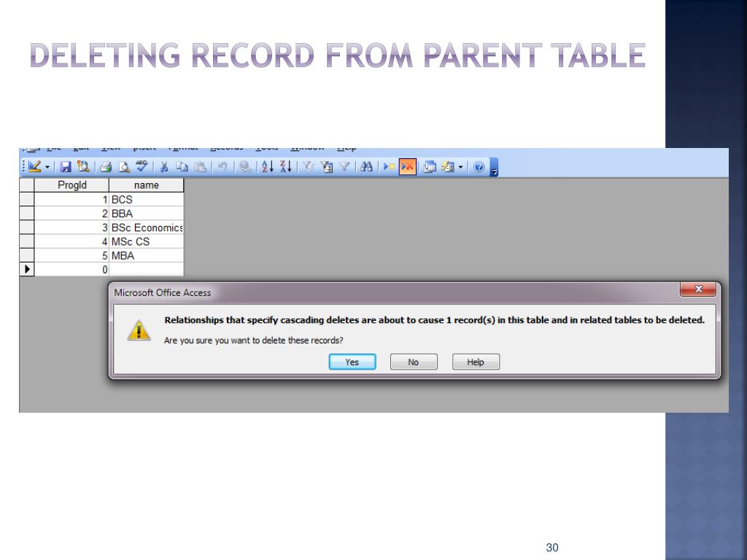Viewport: 747px width, 560px height.
Task: Click the Save floppy disk icon
Action: (66, 167)
